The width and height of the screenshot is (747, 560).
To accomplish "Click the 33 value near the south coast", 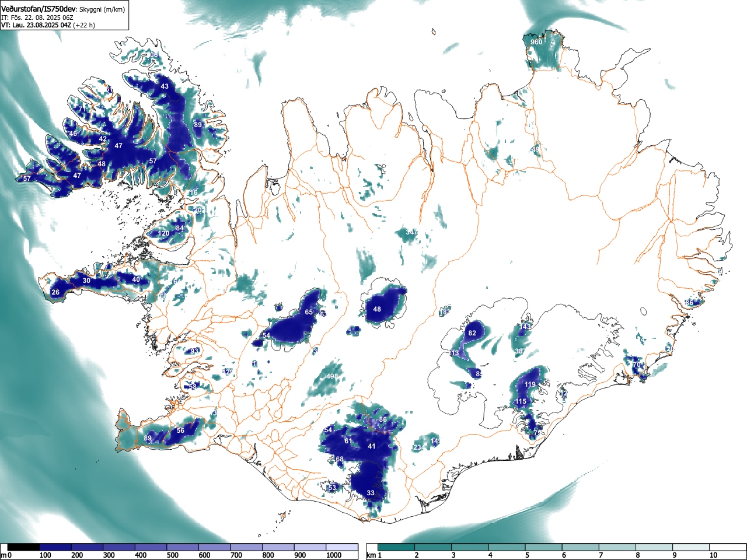I will coord(371,493).
